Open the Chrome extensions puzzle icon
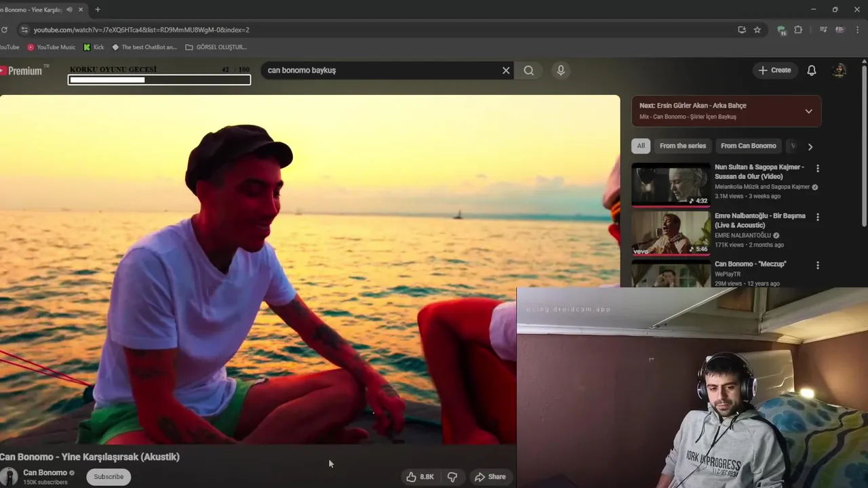This screenshot has height=488, width=868. (798, 30)
